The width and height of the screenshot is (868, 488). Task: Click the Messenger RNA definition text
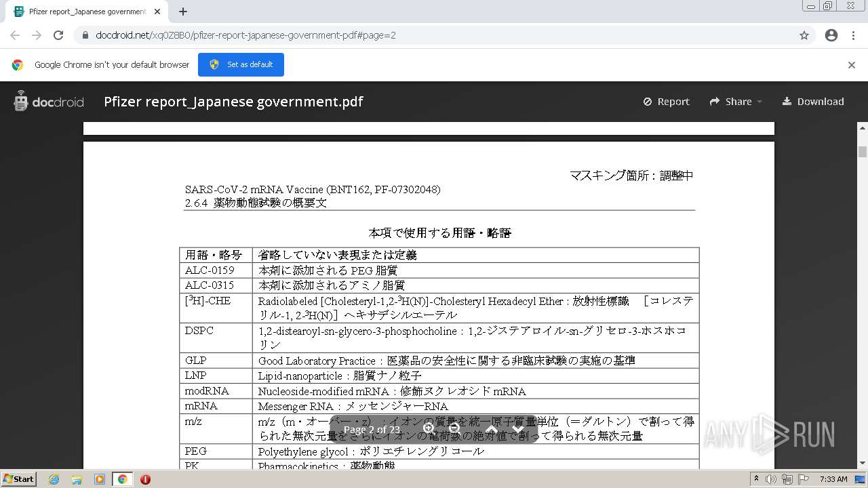tap(353, 407)
